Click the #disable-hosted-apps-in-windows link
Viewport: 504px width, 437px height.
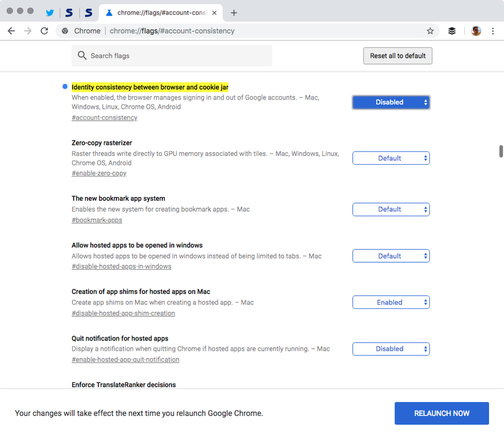pos(121,266)
